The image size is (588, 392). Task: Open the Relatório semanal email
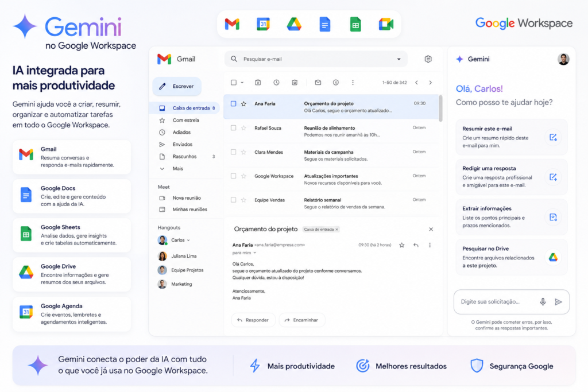(x=331, y=203)
